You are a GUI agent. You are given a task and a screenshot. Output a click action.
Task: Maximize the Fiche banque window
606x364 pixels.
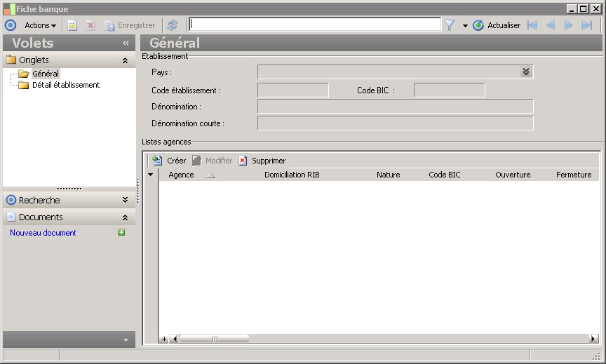pyautogui.click(x=584, y=8)
